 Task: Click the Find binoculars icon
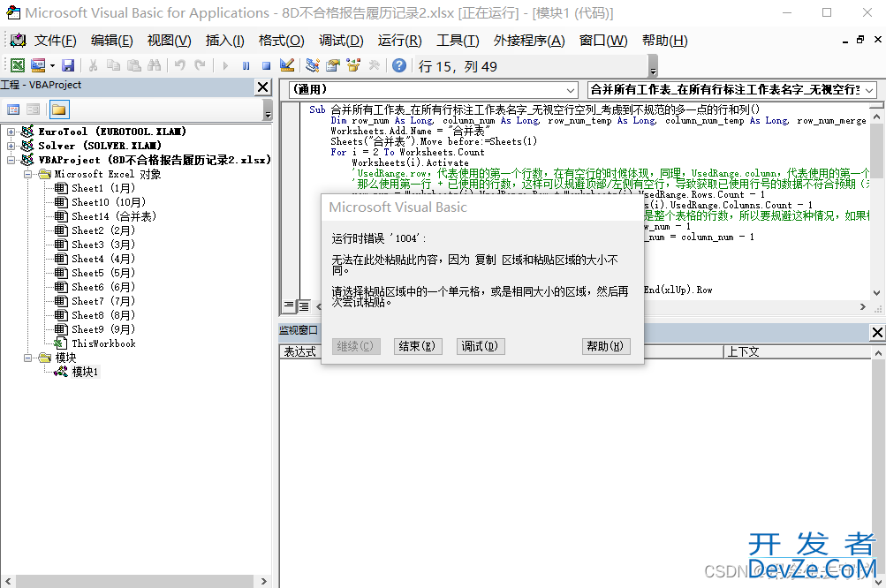coord(154,65)
